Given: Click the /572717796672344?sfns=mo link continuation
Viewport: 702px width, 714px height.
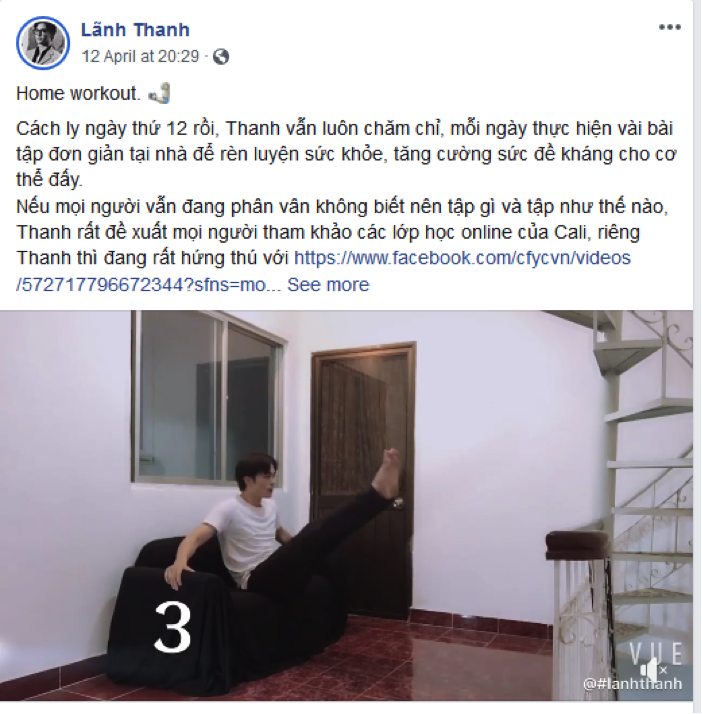Looking at the screenshot, I should (x=149, y=285).
